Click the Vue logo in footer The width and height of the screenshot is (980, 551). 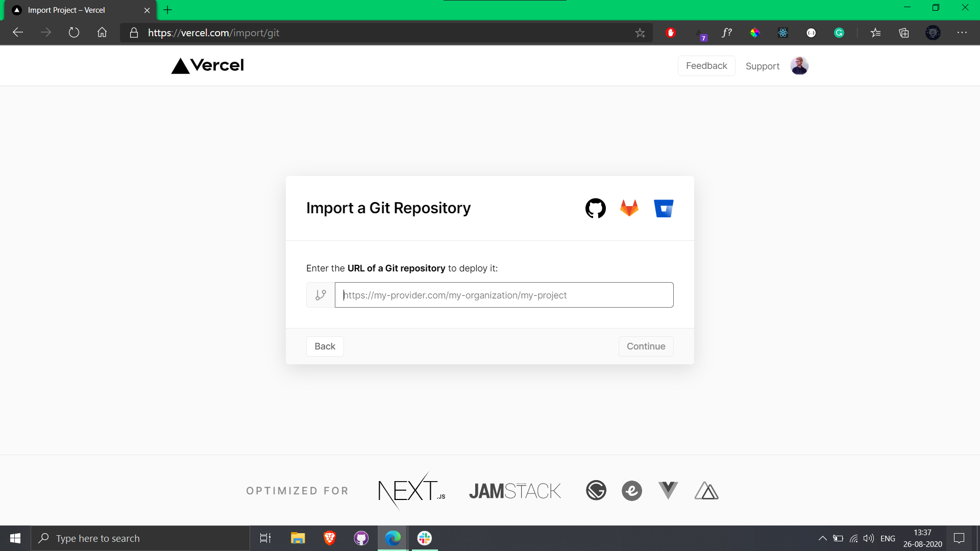tap(668, 491)
